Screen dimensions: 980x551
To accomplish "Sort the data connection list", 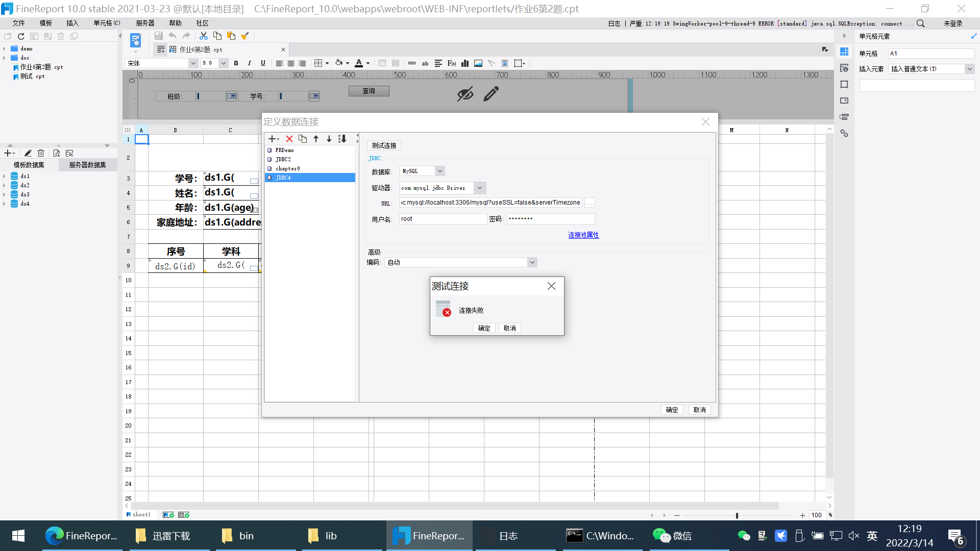I will 342,139.
